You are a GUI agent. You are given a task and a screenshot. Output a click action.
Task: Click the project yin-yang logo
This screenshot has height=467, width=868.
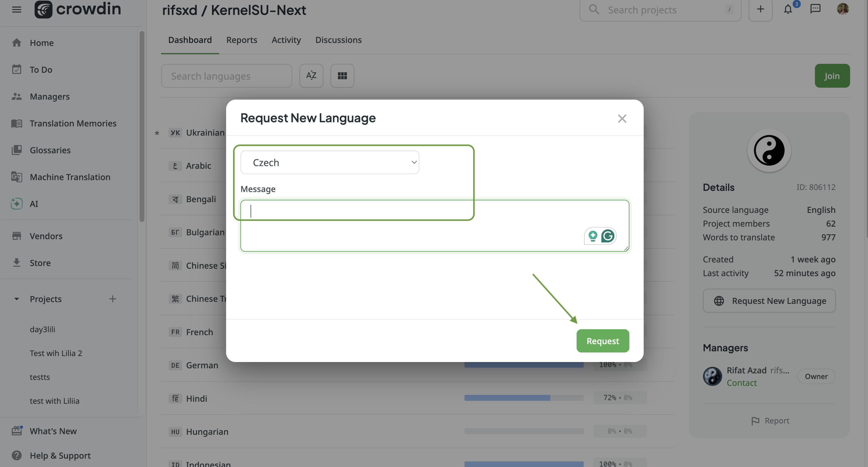[769, 150]
